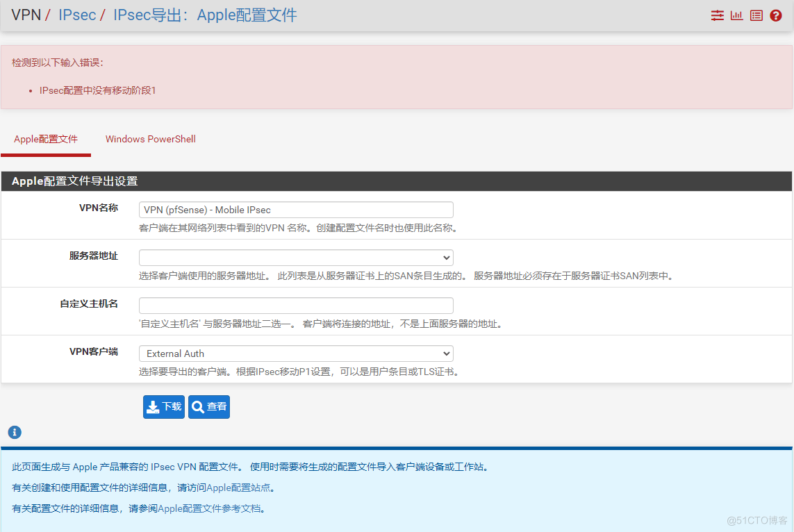Click the info circle icon below the buttons
794x532 pixels.
click(x=15, y=432)
